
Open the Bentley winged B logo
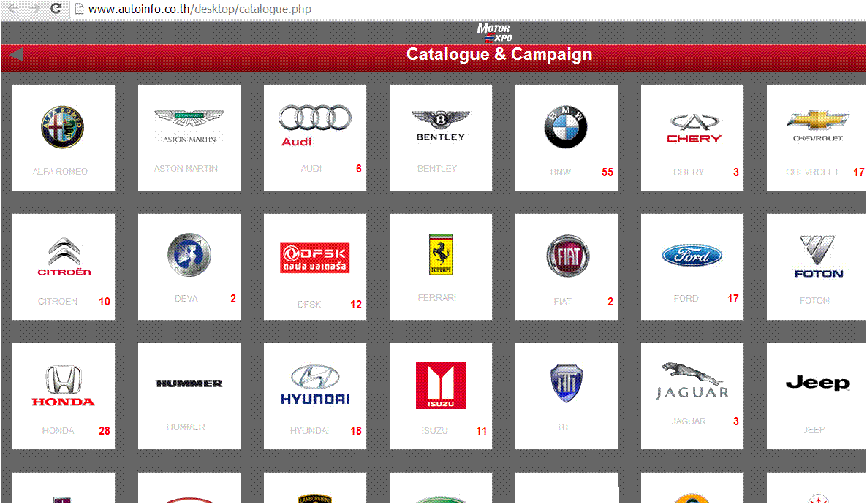click(x=441, y=126)
